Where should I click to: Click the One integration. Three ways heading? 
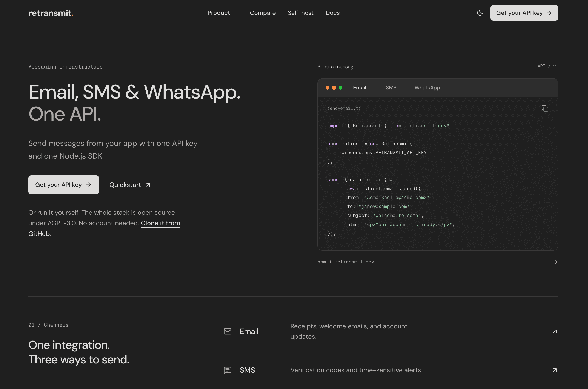(79, 352)
